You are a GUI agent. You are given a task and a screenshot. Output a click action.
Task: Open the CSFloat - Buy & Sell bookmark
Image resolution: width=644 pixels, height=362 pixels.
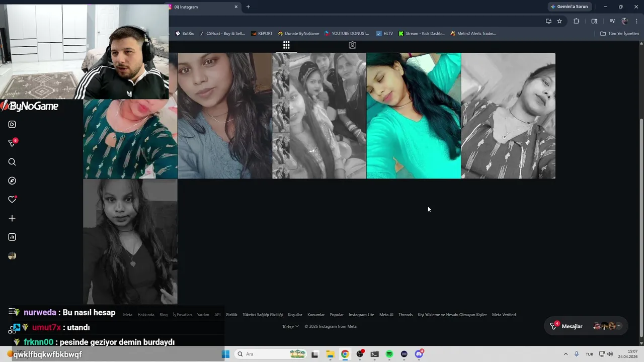click(x=222, y=34)
